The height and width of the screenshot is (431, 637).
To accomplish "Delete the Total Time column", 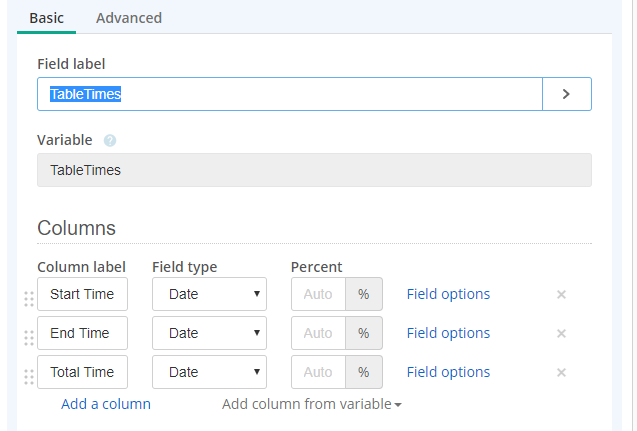I will (x=561, y=372).
